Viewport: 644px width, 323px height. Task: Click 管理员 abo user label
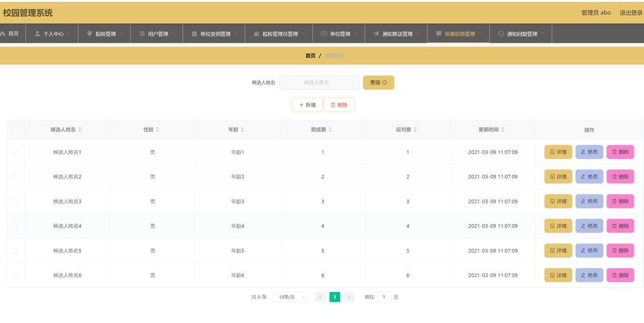(x=596, y=13)
